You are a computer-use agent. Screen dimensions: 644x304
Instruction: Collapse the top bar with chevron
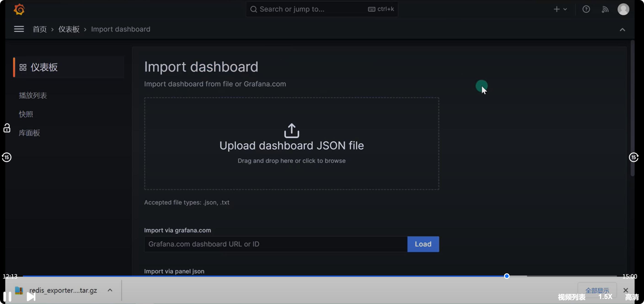(622, 30)
